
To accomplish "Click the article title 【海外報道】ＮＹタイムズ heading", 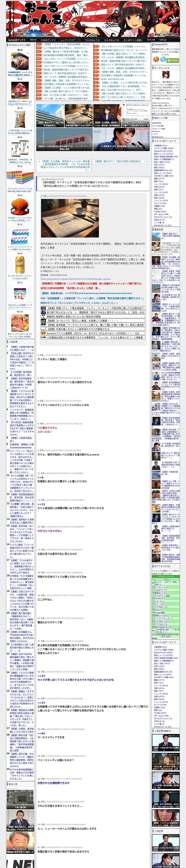I will click(x=92, y=184).
